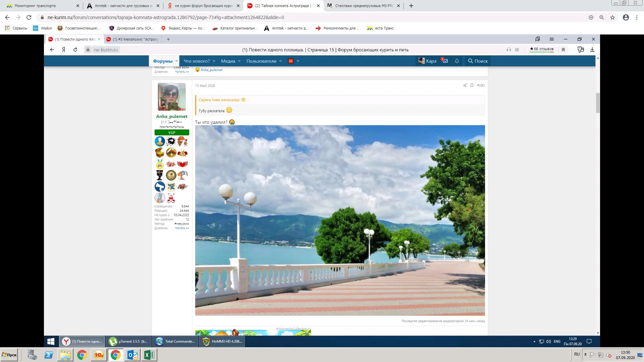Open the 'Пользователи' dropdown menu
The image size is (644, 362).
click(x=263, y=61)
